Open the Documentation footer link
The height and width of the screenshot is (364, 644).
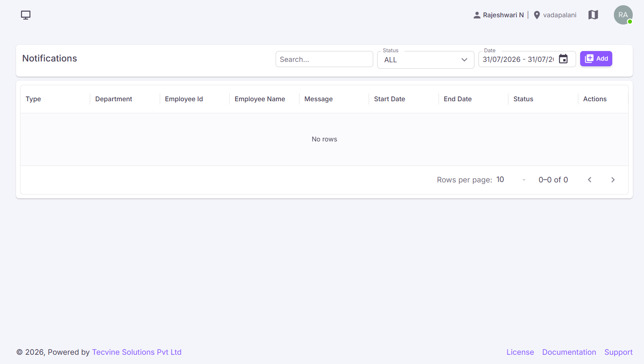pyautogui.click(x=569, y=352)
